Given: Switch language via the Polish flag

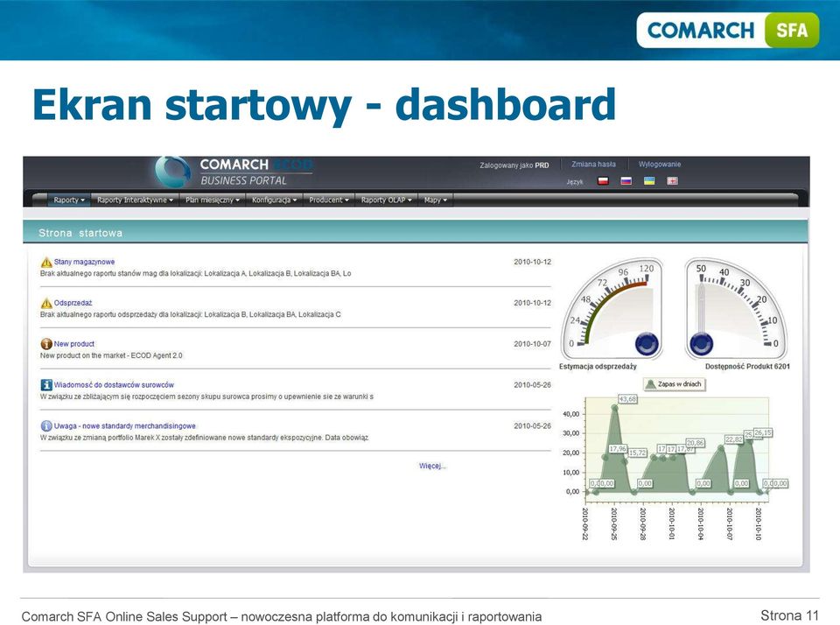Looking at the screenshot, I should (x=603, y=181).
